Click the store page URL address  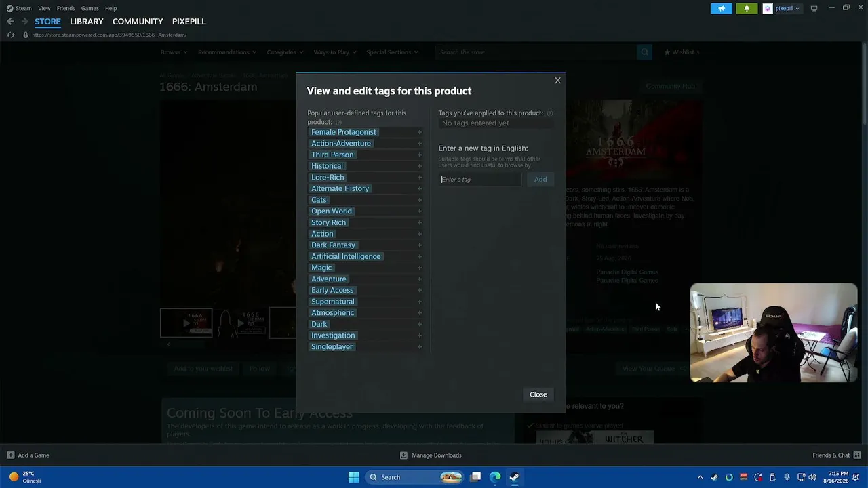[x=109, y=35]
